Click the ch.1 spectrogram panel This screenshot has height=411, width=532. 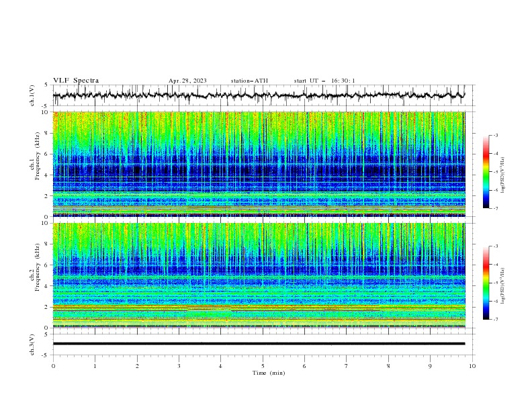pos(259,164)
